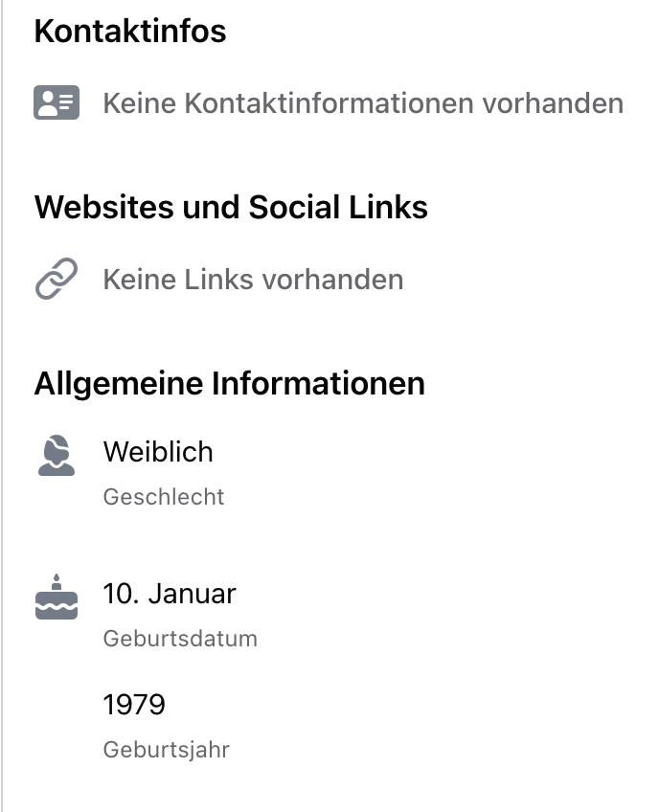Click the word 'Informationen' in the heading
659x812 pixels.
319,384
